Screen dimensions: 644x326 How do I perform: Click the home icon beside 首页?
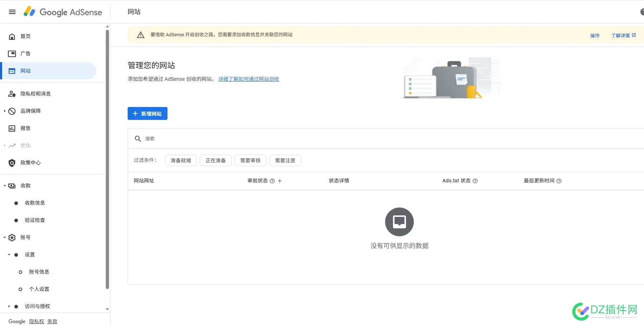[x=12, y=37]
